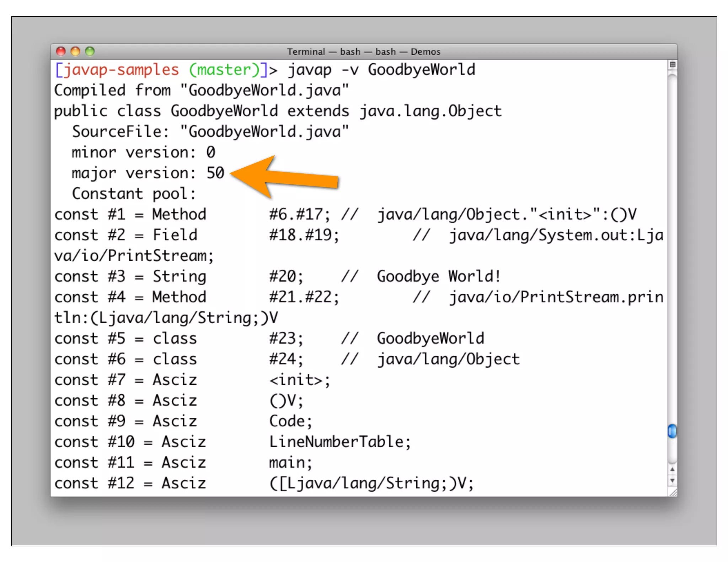This screenshot has height=562, width=728.
Task: Close the Terminal window with red button
Action: (x=61, y=52)
